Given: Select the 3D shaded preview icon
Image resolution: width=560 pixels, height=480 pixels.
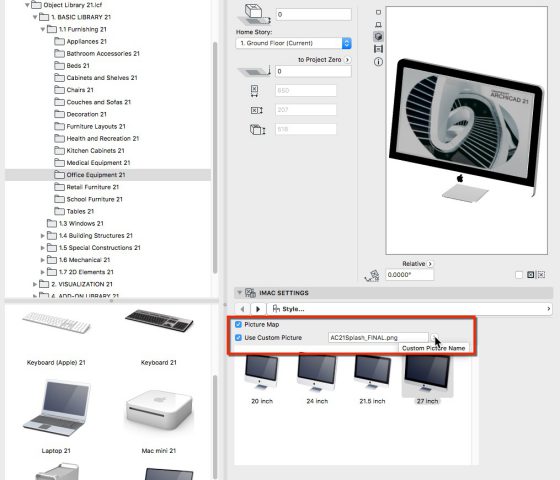Looking at the screenshot, I should pyautogui.click(x=378, y=36).
